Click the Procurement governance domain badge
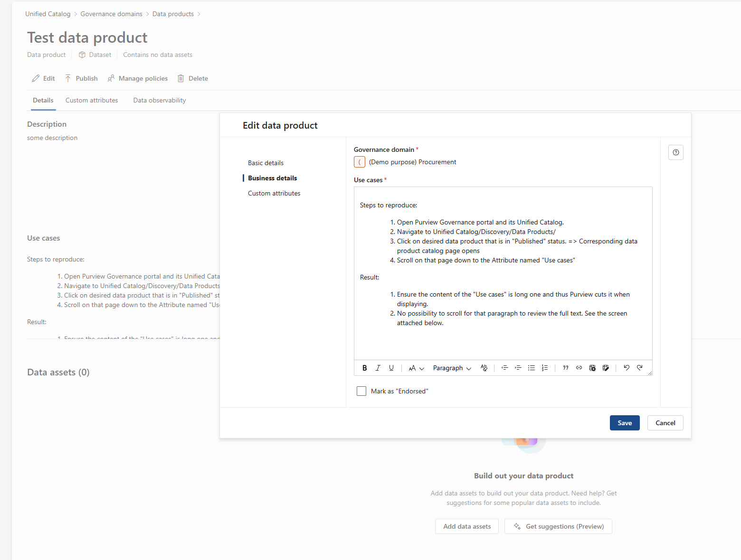The height and width of the screenshot is (560, 741). click(360, 162)
